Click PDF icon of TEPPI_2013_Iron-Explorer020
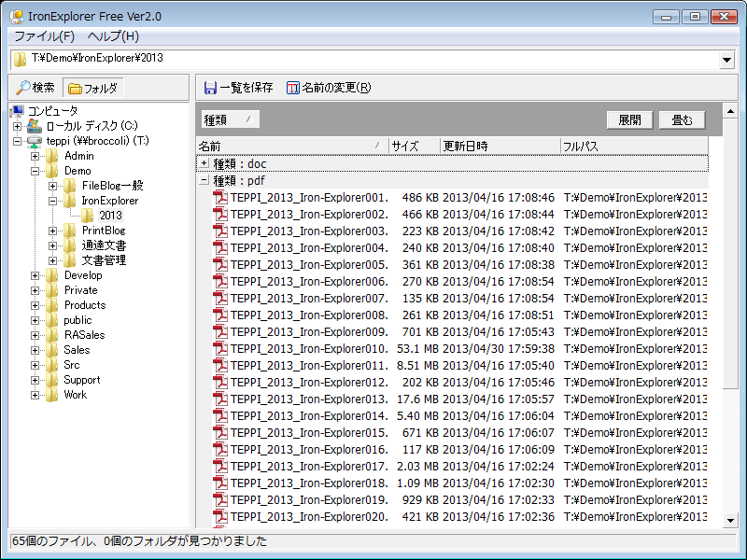747x560 pixels. point(220,517)
